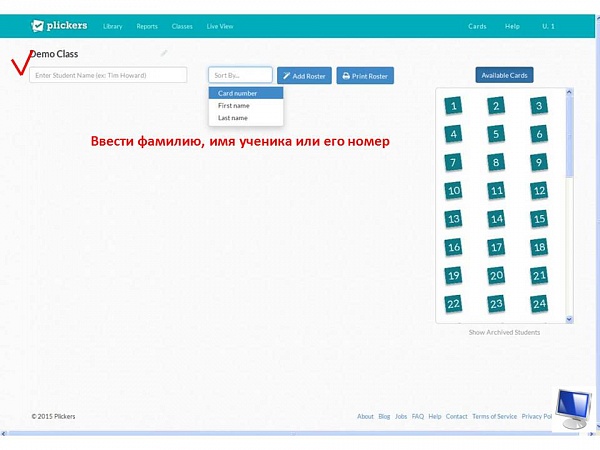Click the Add Roster button
600x450 pixels.
point(304,76)
